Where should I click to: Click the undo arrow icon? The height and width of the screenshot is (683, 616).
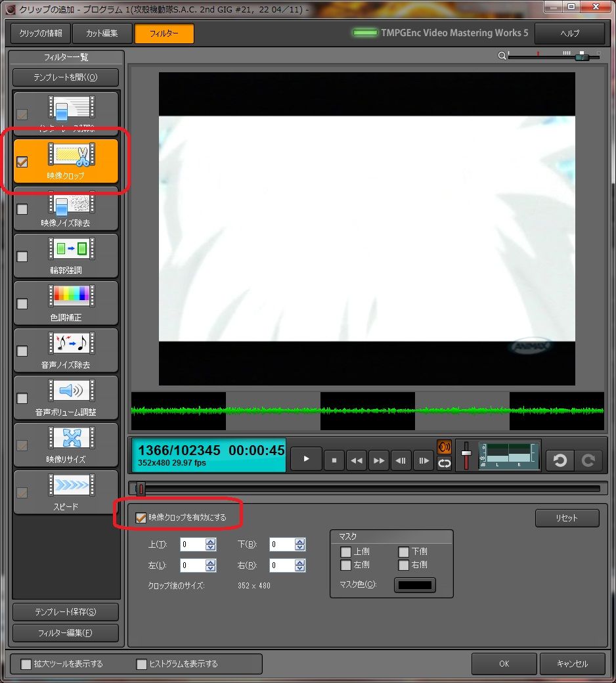pos(560,460)
